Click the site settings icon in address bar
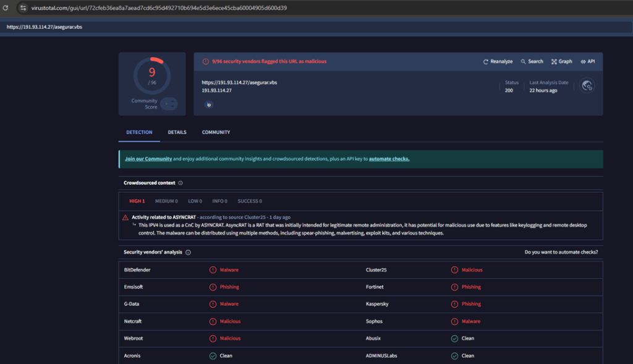Screen dimensions: 633x364 click(x=23, y=8)
